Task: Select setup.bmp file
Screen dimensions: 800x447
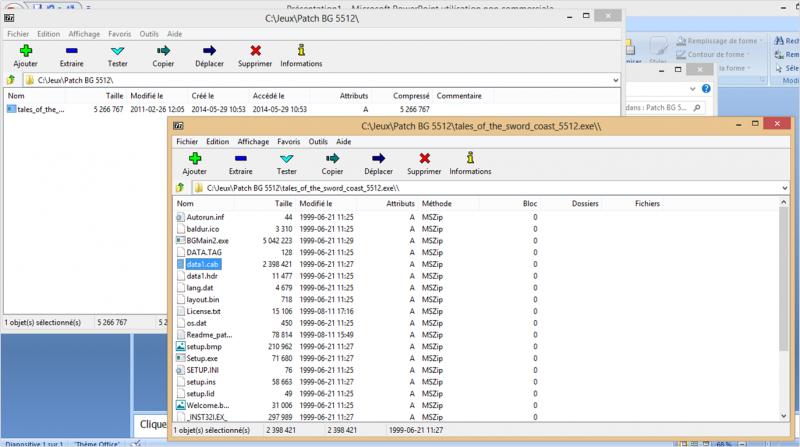Action: pos(204,346)
